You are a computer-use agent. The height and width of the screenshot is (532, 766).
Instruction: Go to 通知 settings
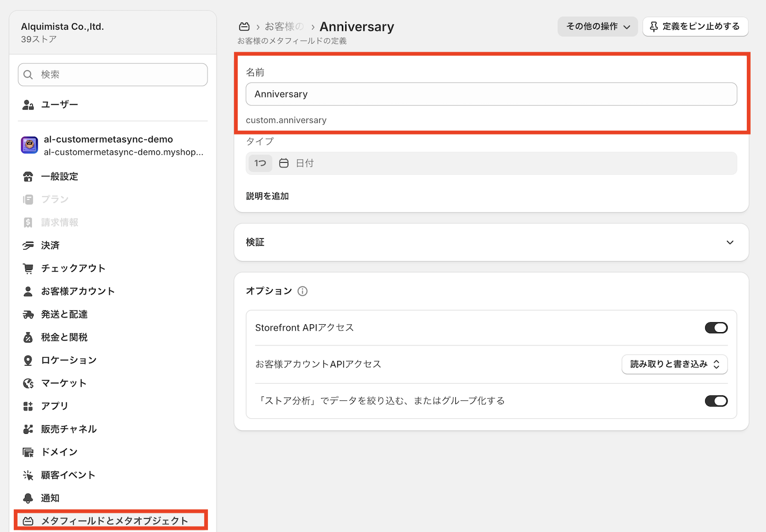pyautogui.click(x=113, y=498)
